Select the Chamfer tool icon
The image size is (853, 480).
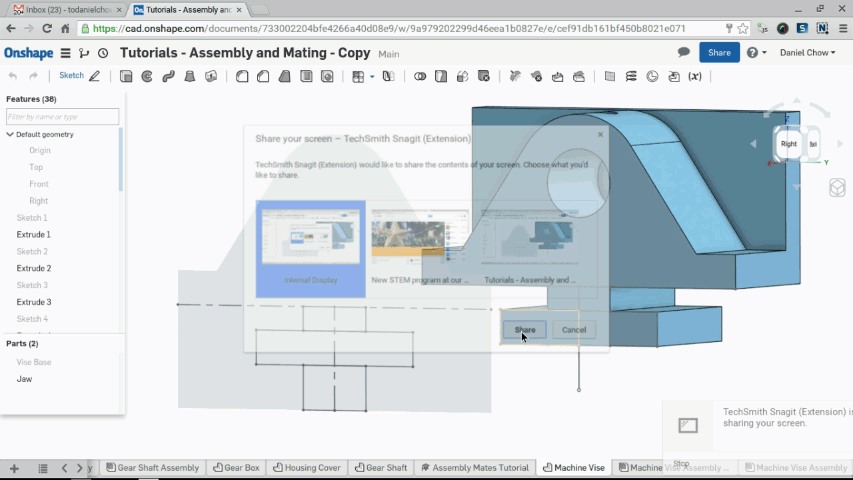tap(263, 76)
